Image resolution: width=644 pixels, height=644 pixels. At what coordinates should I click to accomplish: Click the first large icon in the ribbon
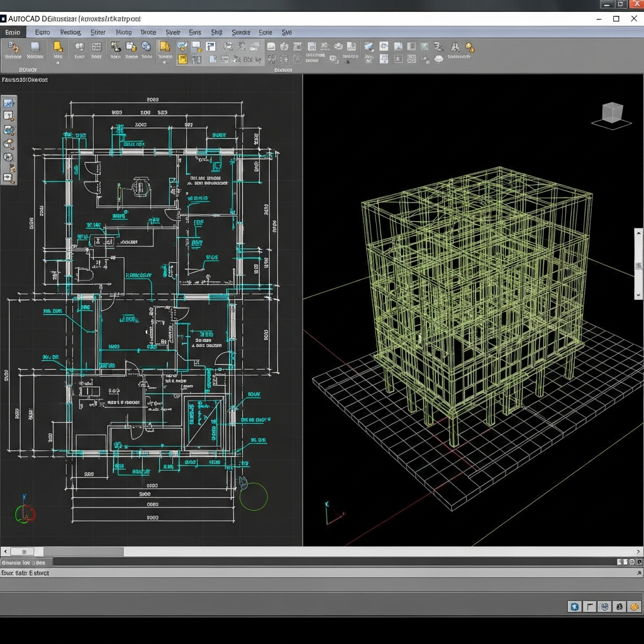pyautogui.click(x=13, y=47)
